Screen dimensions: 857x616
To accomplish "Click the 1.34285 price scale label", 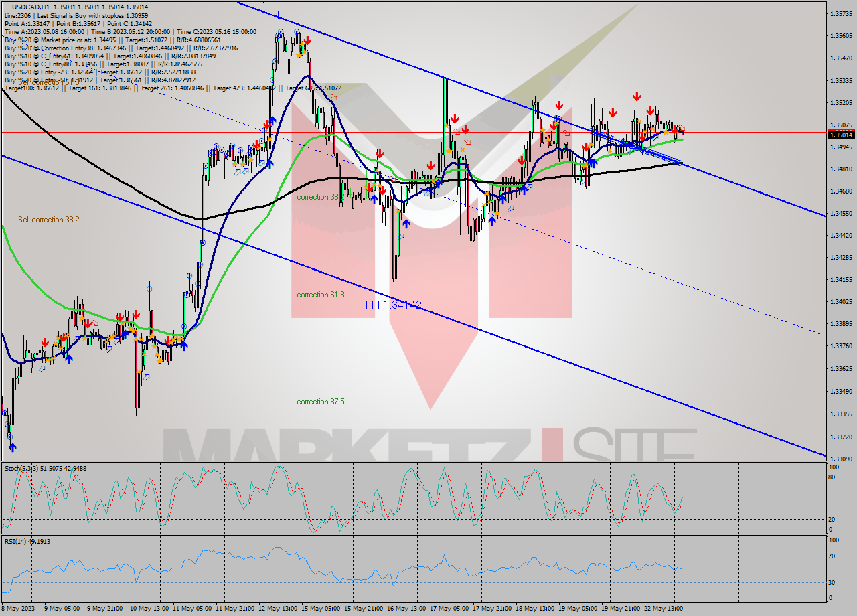I will coord(842,257).
